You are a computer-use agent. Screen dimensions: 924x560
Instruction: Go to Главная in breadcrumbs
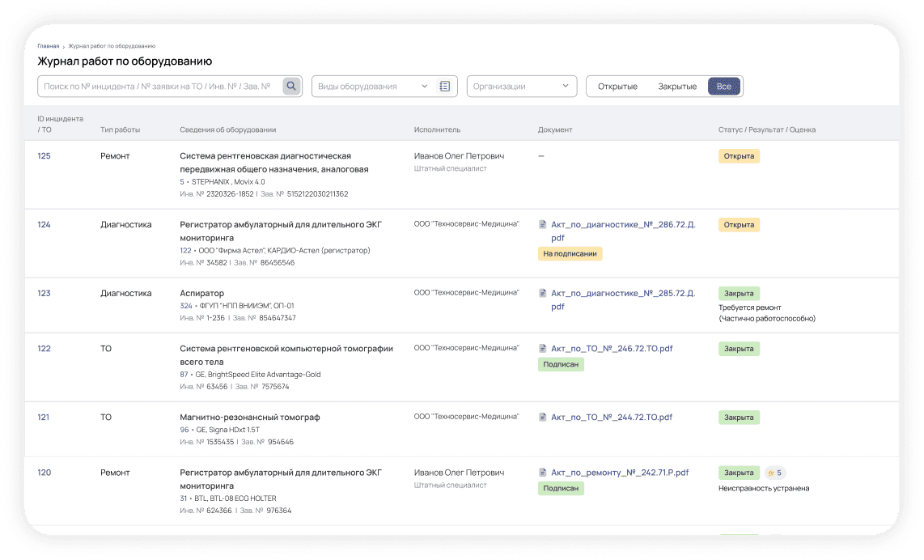49,46
